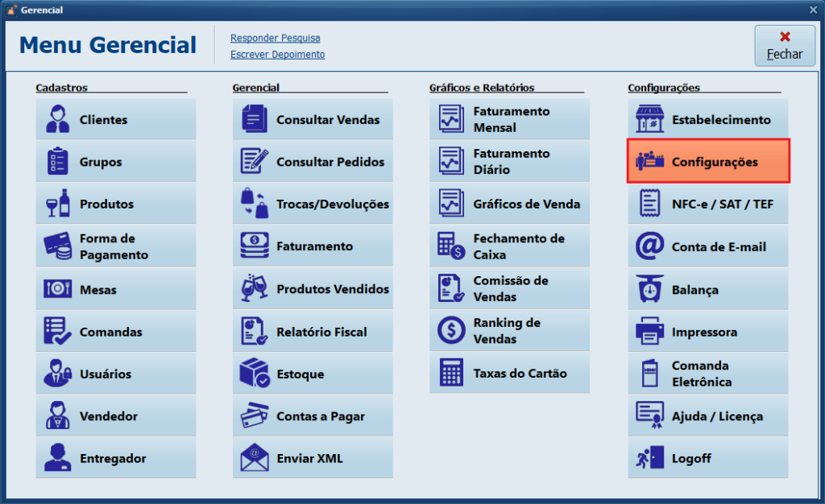This screenshot has height=504, width=825.
Task: Open the Comanda Eletrônica settings
Action: click(x=707, y=373)
